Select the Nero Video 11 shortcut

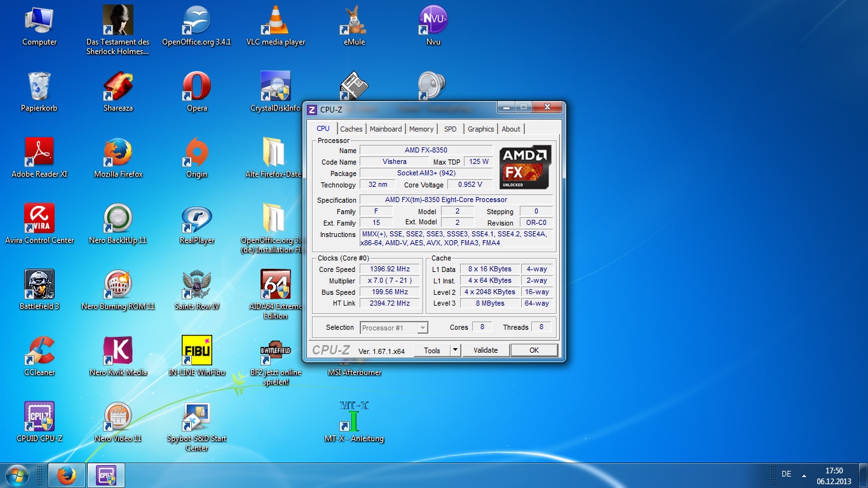coord(118,423)
